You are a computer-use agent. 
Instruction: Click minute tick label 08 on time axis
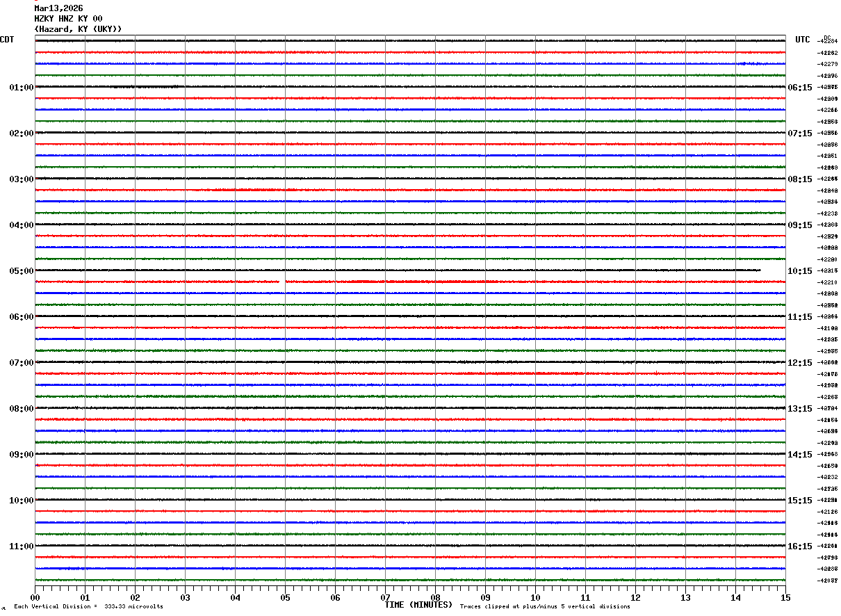pos(435,598)
